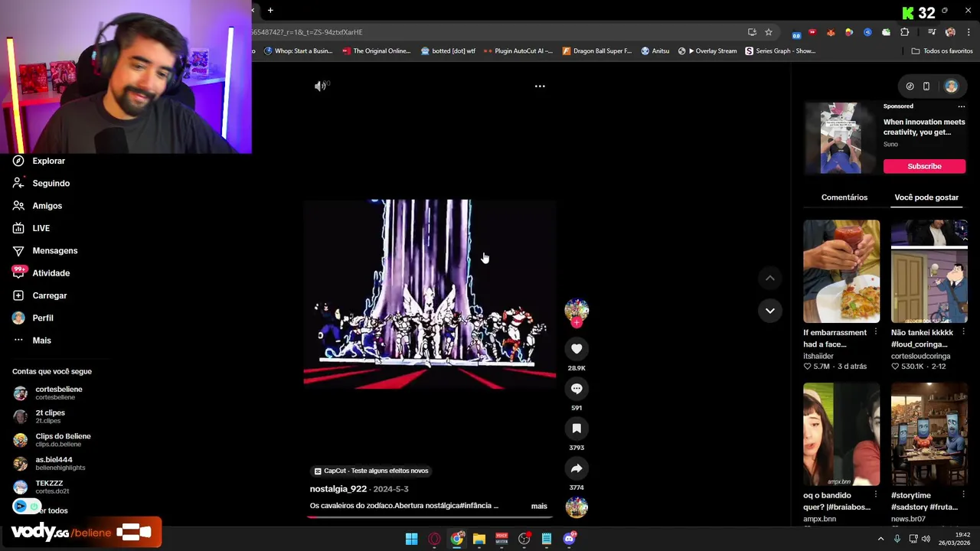Open 'oq o bandido quer?' video thumbnail

(x=841, y=435)
